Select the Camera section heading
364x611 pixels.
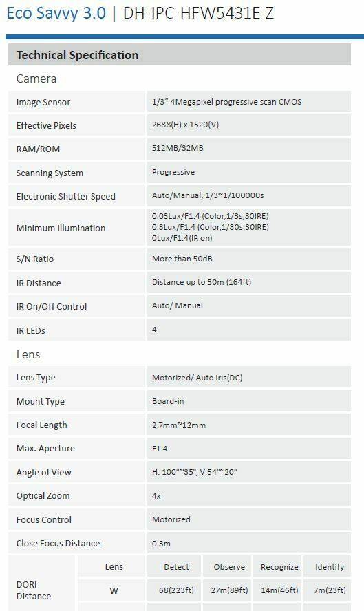point(36,78)
